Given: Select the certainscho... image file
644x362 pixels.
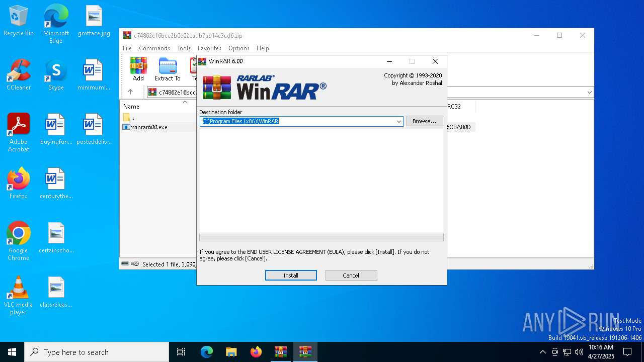Looking at the screenshot, I should [x=56, y=238].
